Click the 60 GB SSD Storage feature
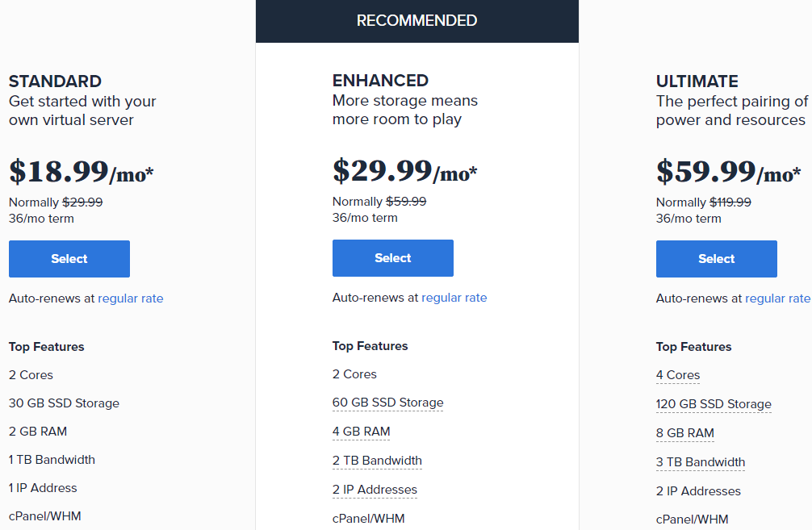 tap(387, 403)
